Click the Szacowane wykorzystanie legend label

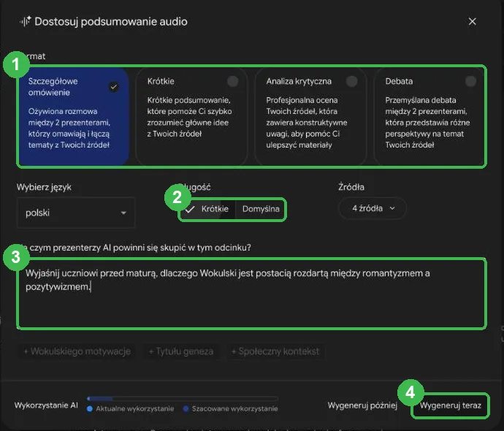tap(234, 409)
